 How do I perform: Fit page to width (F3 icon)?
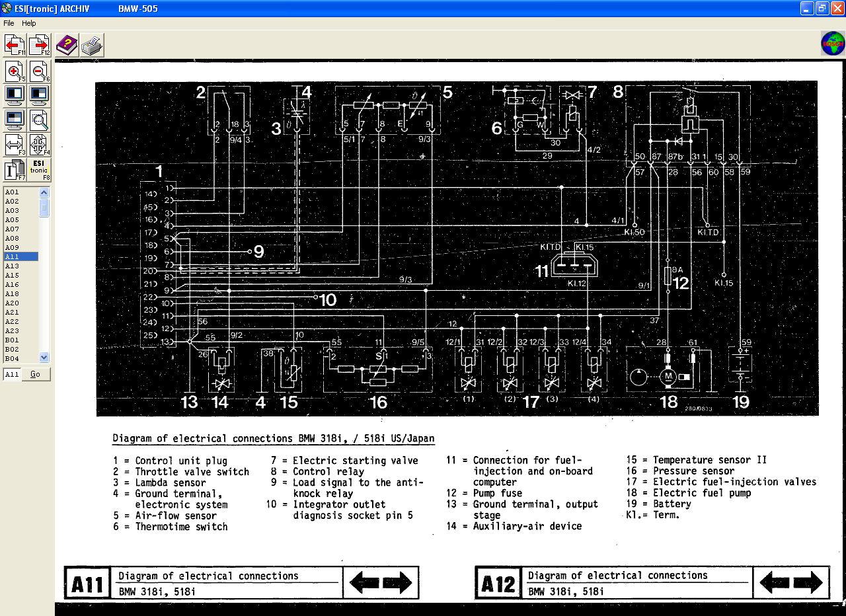[x=15, y=144]
